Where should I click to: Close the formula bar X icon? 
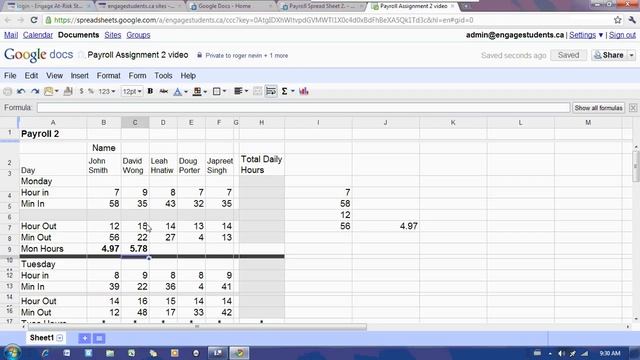pyautogui.click(x=633, y=108)
